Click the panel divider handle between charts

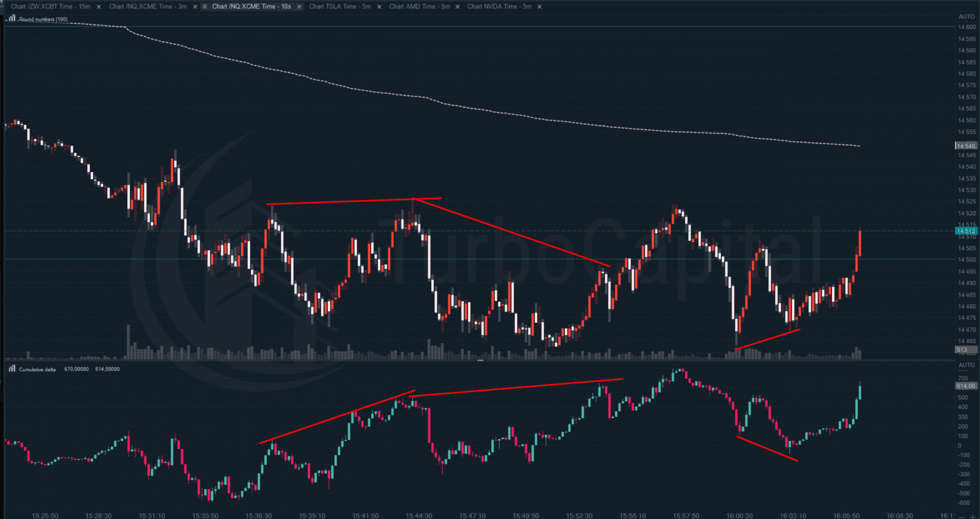tap(480, 360)
